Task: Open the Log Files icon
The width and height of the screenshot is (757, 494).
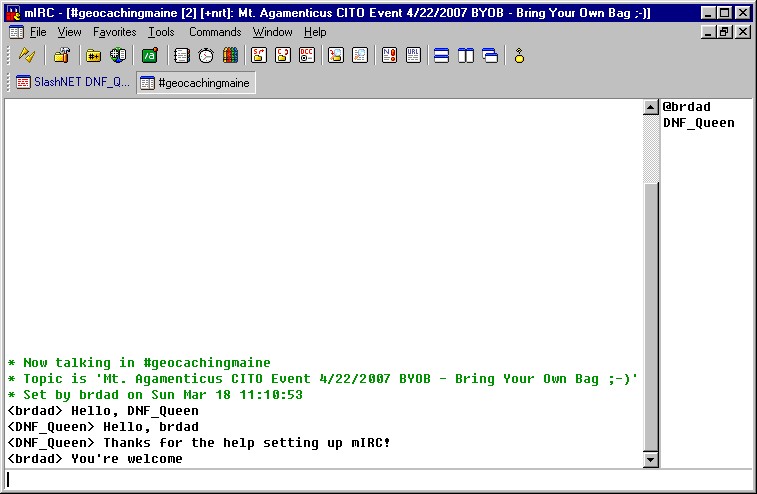Action: (x=360, y=56)
